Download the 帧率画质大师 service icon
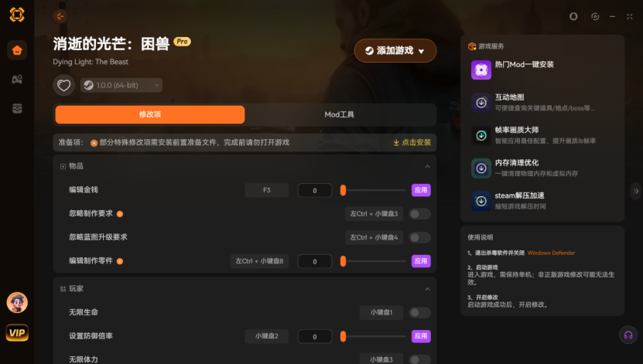Image resolution: width=643 pixels, height=364 pixels. (481, 135)
